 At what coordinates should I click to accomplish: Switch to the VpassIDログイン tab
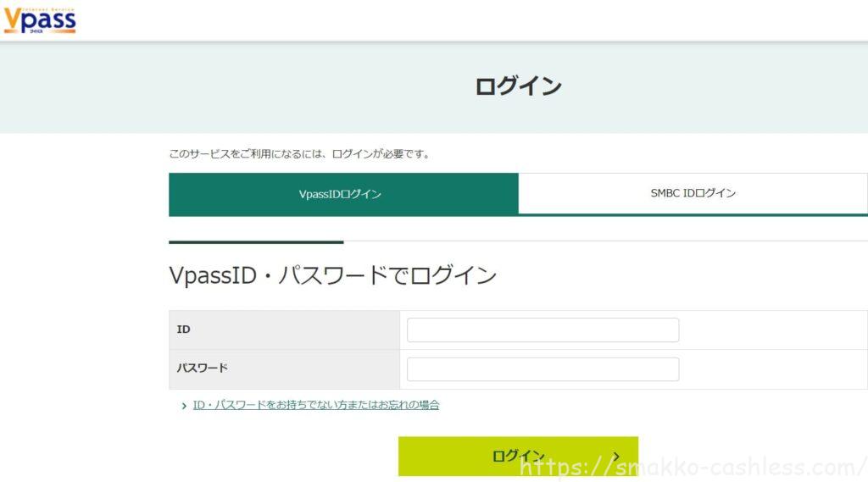343,194
